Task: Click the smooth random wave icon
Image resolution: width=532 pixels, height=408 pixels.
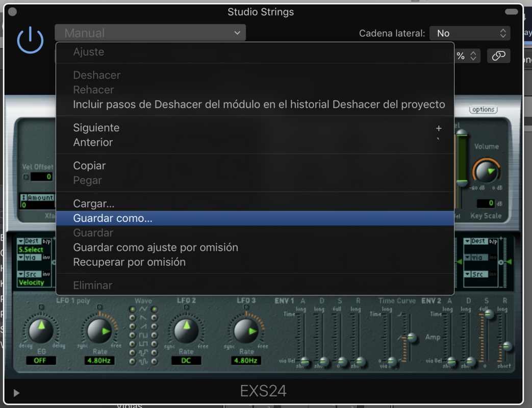Action: tap(143, 362)
